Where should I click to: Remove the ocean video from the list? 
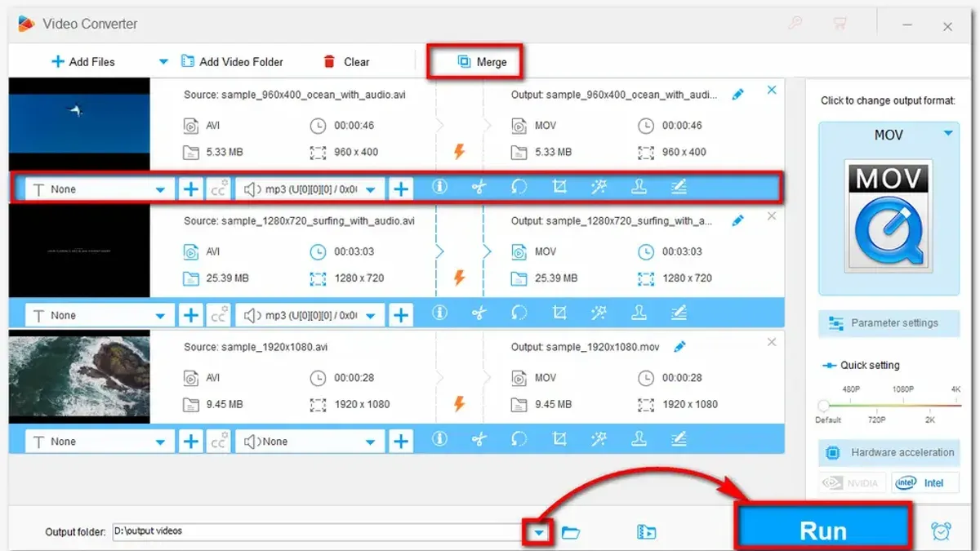772,90
